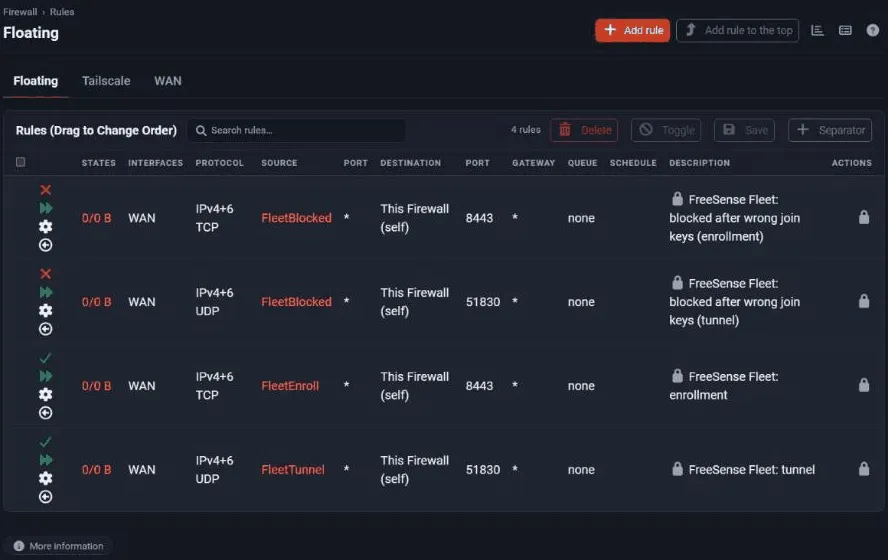The height and width of the screenshot is (560, 888).
Task: Click the 0/0 B states of FleetEnroll rule
Action: (x=96, y=386)
